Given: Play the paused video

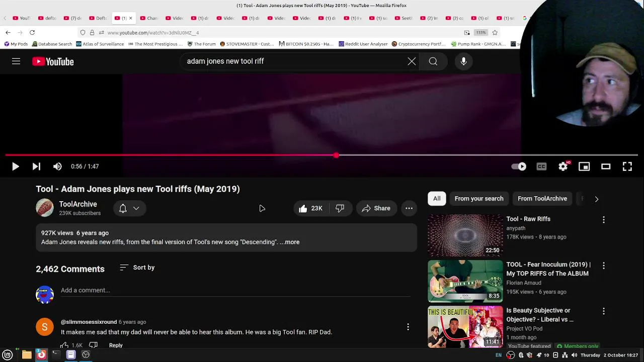Looking at the screenshot, I should click(x=15, y=166).
